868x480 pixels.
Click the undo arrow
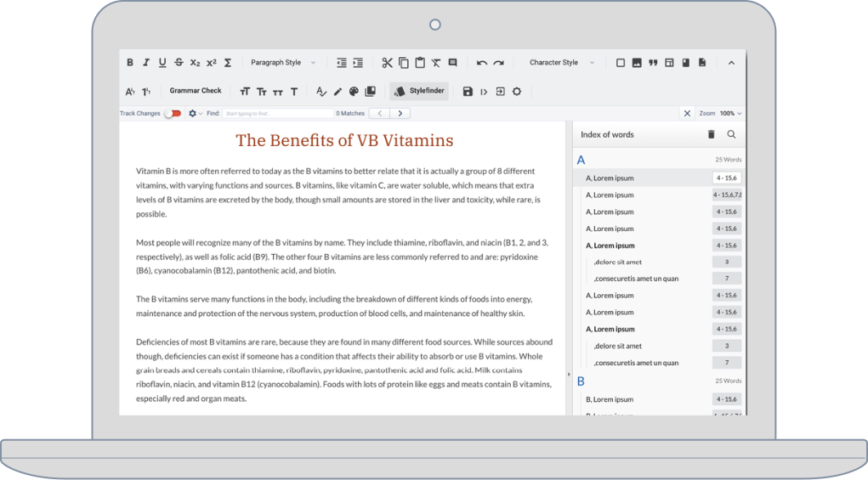[x=482, y=63]
